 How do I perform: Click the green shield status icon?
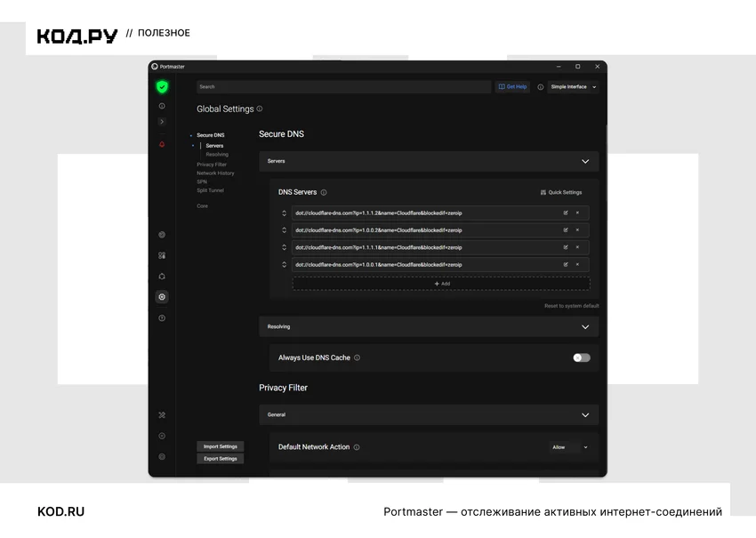click(162, 87)
